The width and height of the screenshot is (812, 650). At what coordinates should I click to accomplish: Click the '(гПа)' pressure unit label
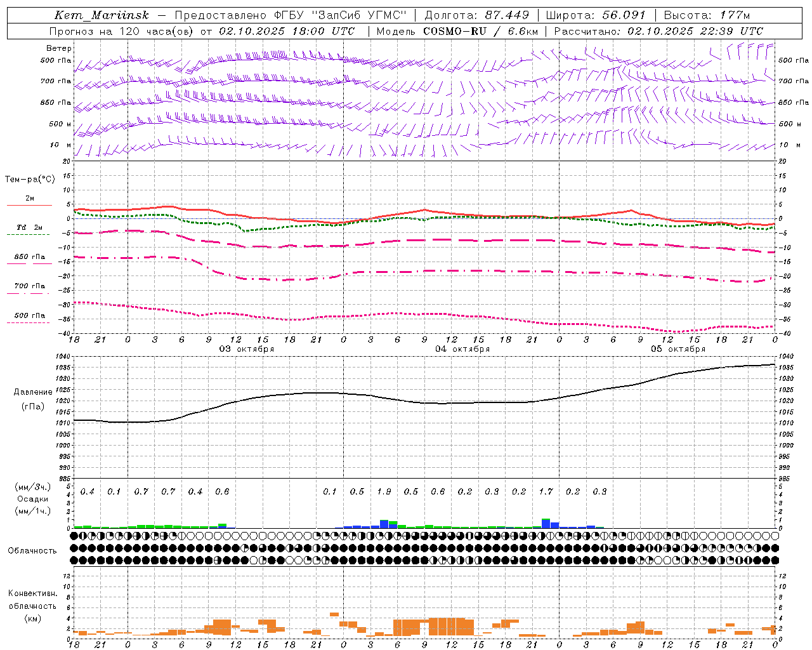click(x=33, y=407)
